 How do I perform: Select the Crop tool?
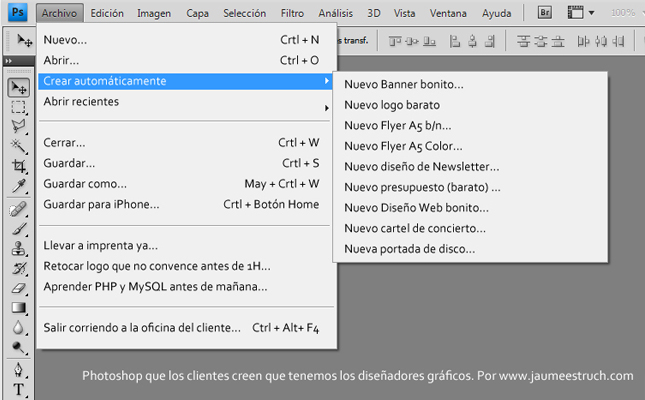pos(19,166)
